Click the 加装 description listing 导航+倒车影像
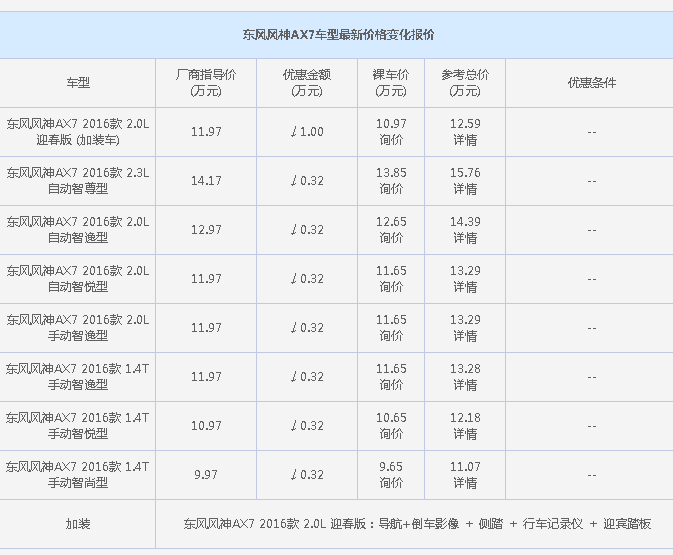 [x=417, y=524]
